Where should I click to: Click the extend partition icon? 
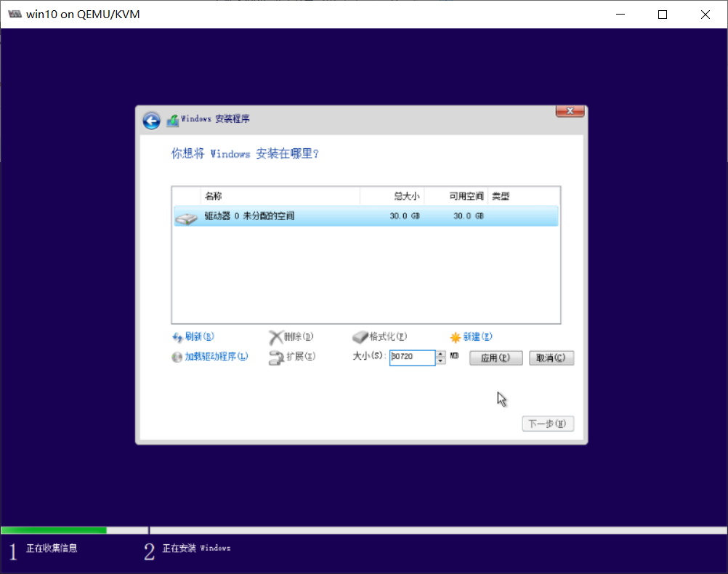[276, 357]
